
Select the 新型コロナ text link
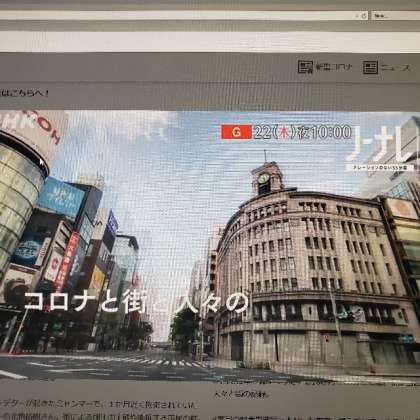(x=334, y=67)
